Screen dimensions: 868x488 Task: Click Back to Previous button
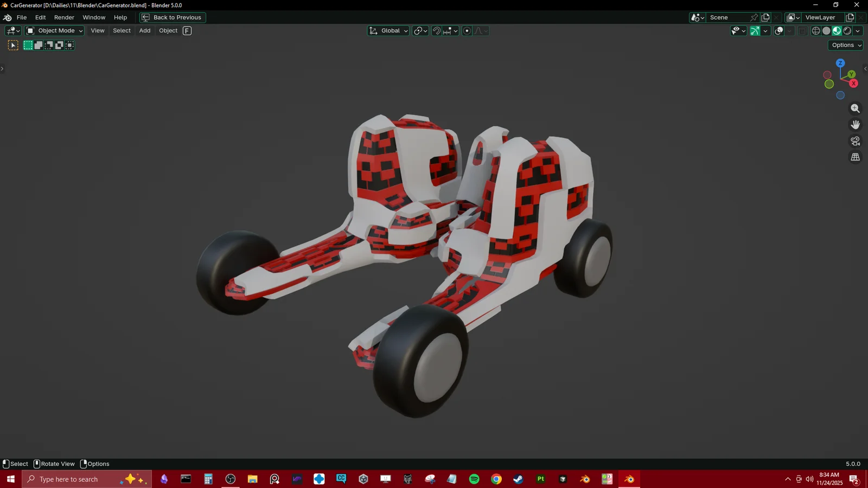(x=172, y=17)
